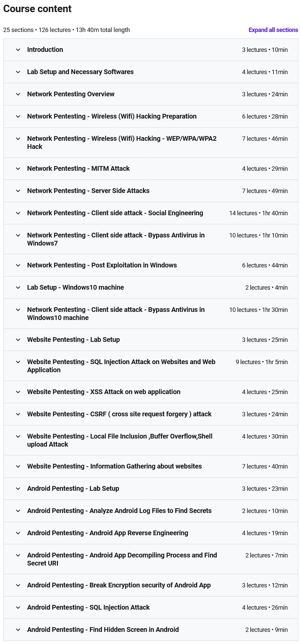Expand the Lab Setup - Windows10 machine chevron

tap(18, 288)
